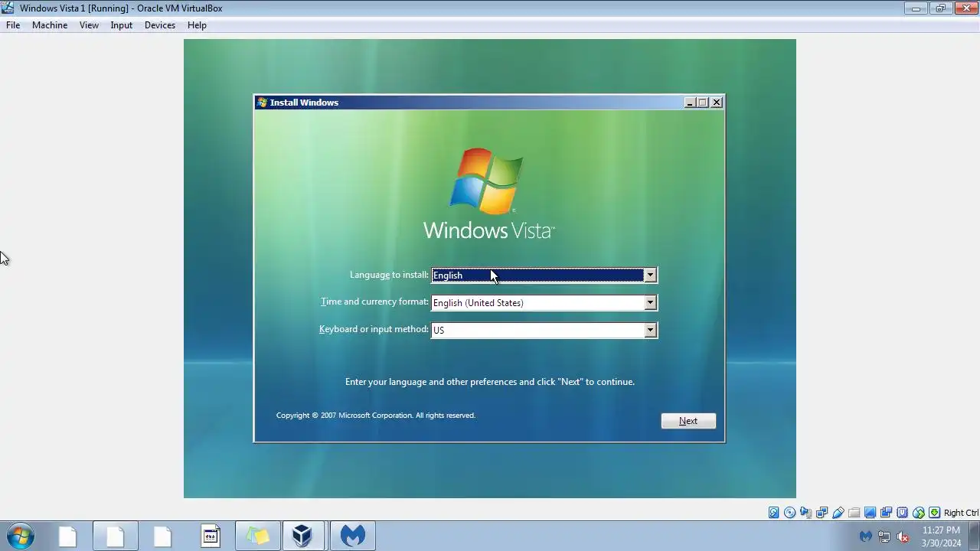The width and height of the screenshot is (980, 551).
Task: Restore down the VirtualBox window
Action: (x=940, y=8)
